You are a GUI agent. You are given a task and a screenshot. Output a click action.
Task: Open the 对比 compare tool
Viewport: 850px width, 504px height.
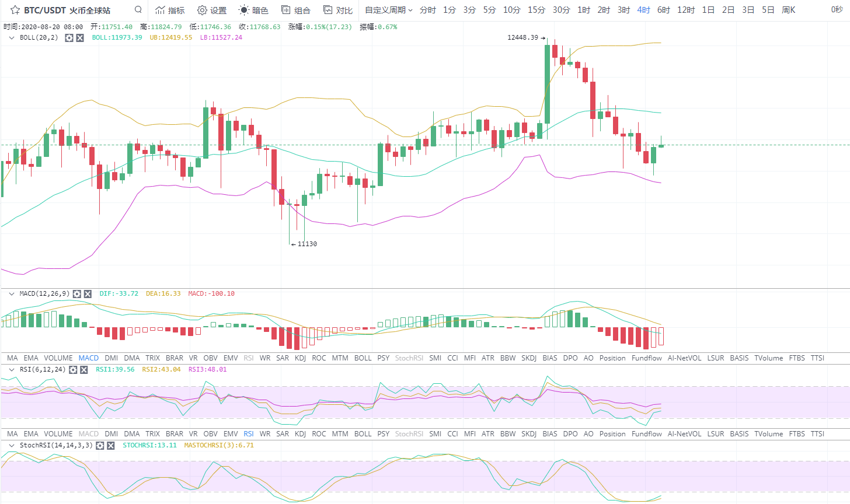[x=338, y=10]
